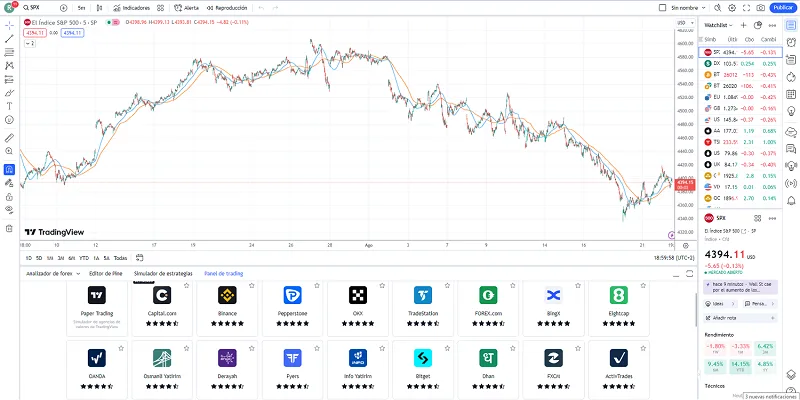The width and height of the screenshot is (800, 400).
Task: Select the YTD date range
Action: click(84, 258)
